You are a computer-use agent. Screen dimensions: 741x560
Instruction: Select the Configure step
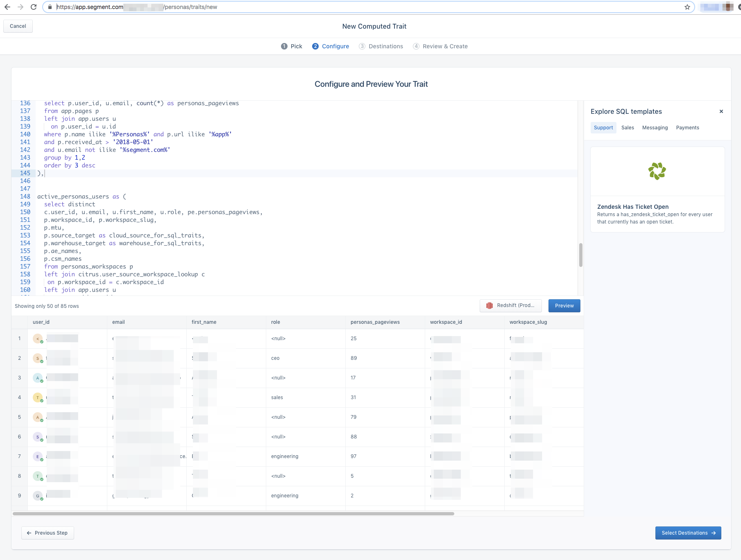click(331, 46)
